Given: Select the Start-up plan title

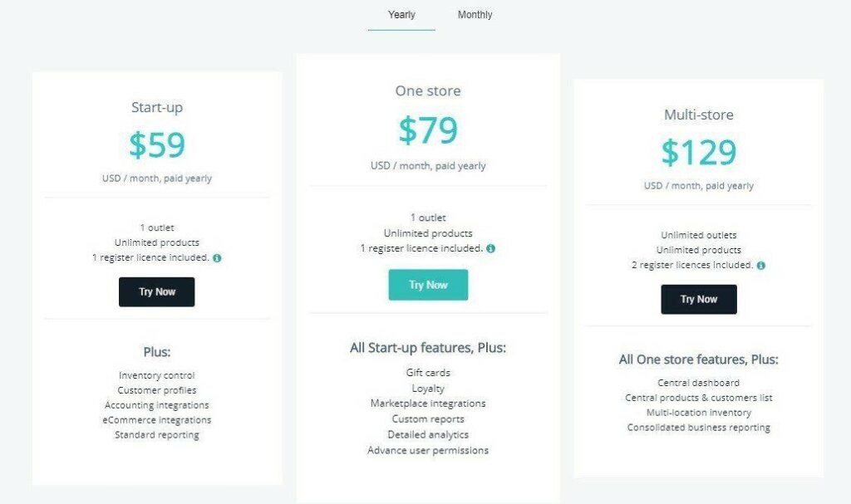Looking at the screenshot, I should click(x=157, y=107).
